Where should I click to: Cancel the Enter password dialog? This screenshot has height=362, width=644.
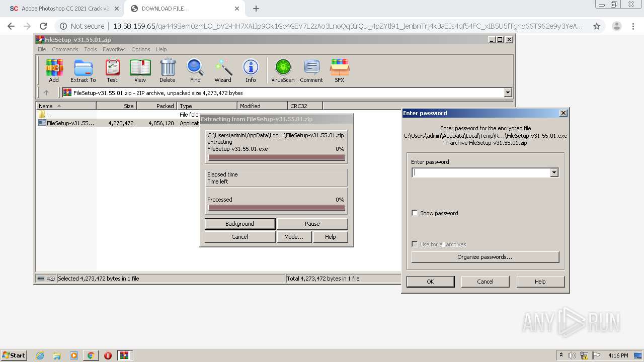click(x=485, y=282)
